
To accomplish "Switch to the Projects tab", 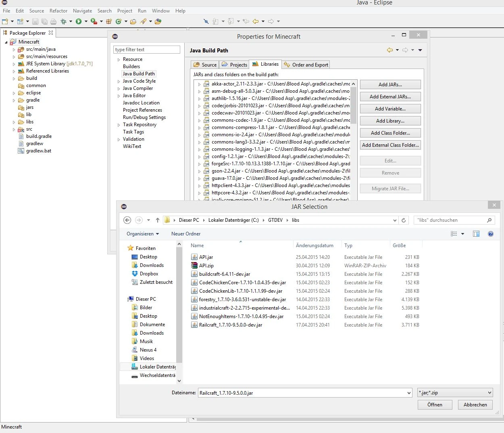I will [x=234, y=65].
